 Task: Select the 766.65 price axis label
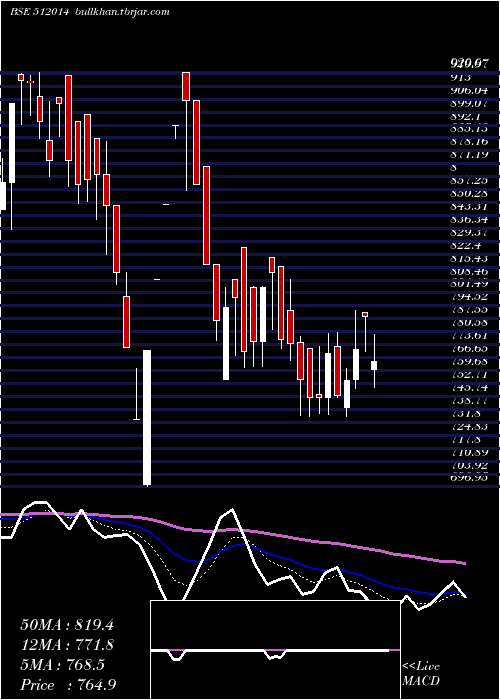pos(468,348)
